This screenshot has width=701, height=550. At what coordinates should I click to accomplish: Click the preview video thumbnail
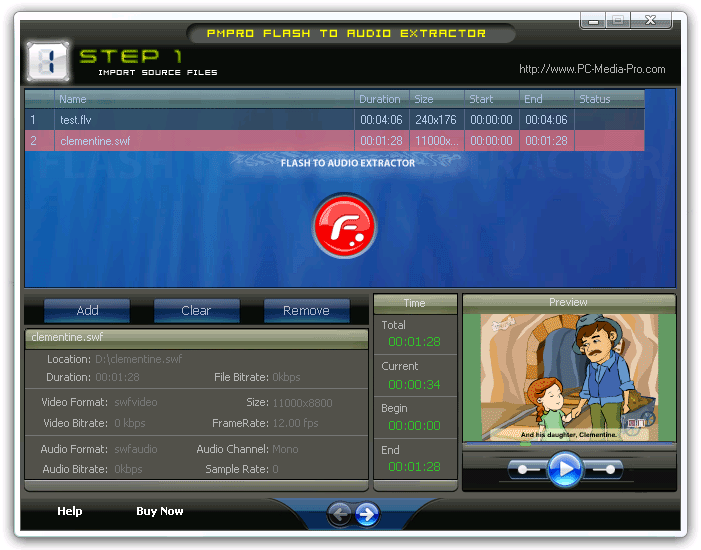(x=569, y=377)
